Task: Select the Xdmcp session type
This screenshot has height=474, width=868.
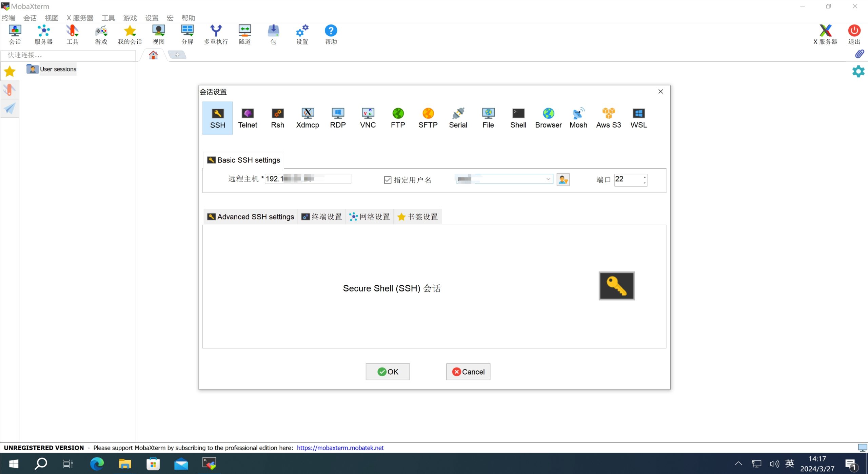Action: point(308,118)
